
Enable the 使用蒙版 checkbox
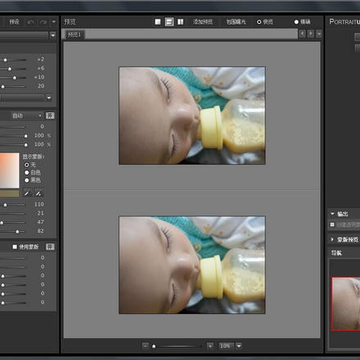[15, 247]
